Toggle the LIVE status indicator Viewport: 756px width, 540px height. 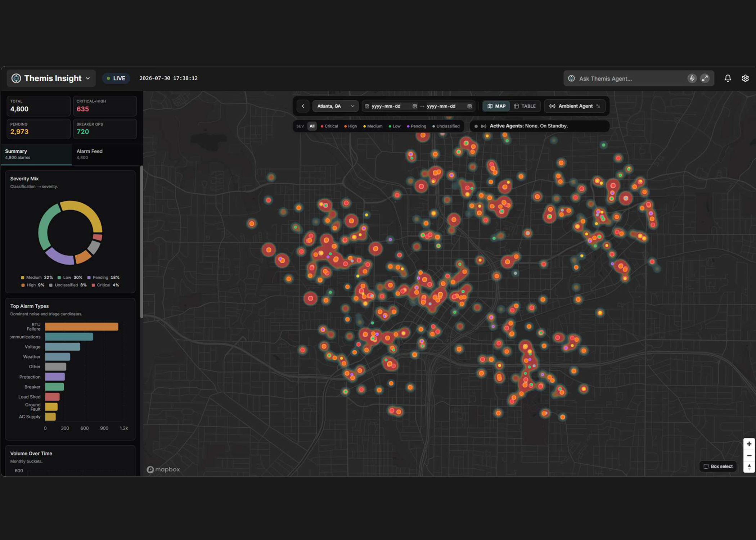click(x=116, y=78)
